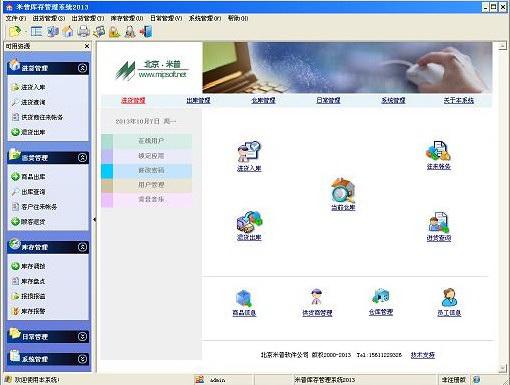Viewport: 510px width, 385px height.
Task: Collapse the 库存管理 sidebar group chevron
Action: [x=82, y=247]
